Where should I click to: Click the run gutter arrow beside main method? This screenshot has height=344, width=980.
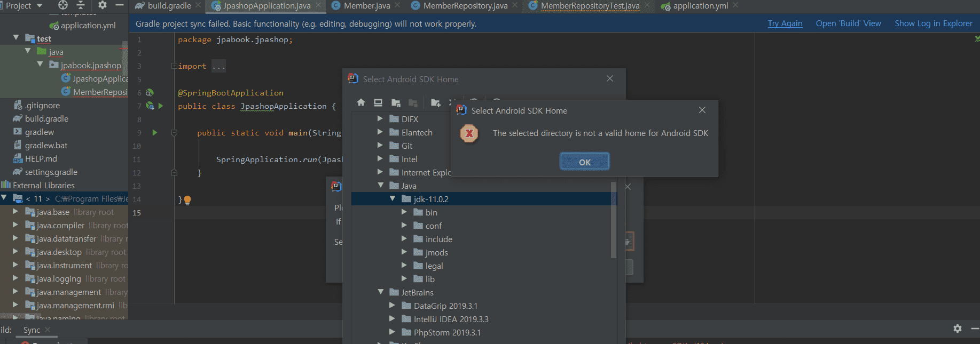coord(155,132)
